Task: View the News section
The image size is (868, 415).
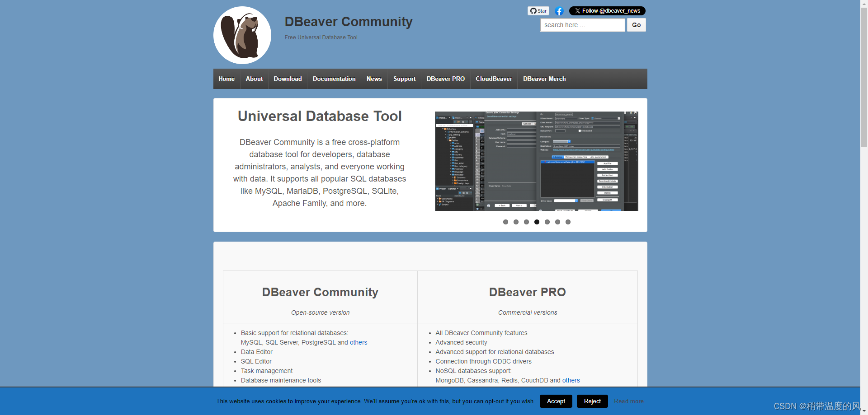Action: (x=374, y=79)
